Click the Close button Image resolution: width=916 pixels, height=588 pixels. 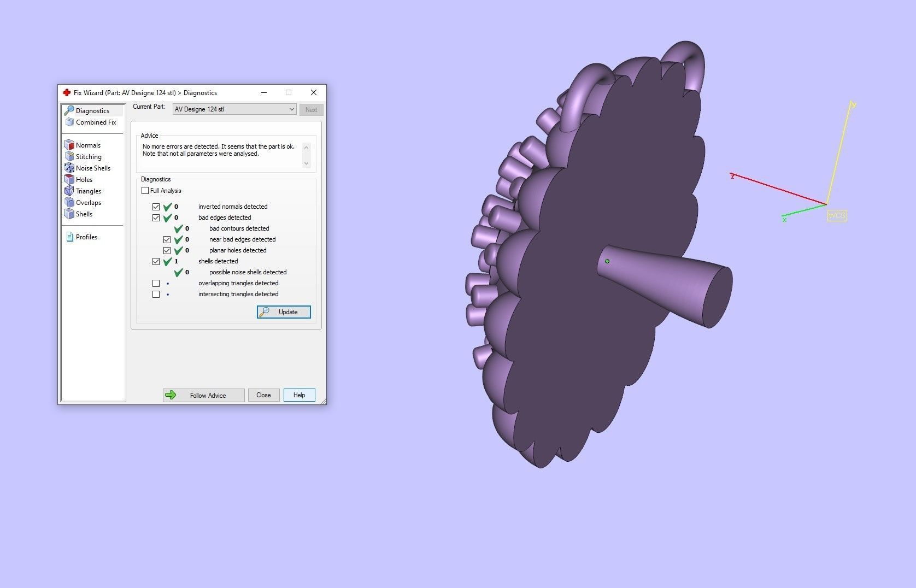(x=263, y=395)
